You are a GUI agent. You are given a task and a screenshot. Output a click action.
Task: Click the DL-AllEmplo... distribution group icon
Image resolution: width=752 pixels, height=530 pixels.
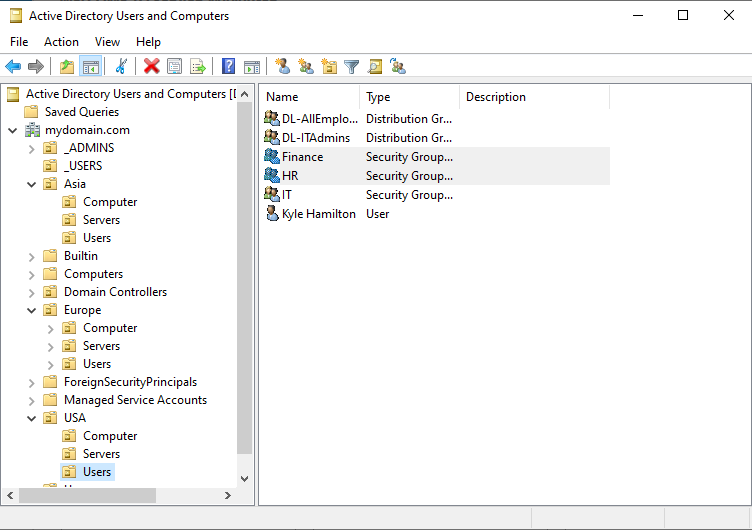(272, 118)
